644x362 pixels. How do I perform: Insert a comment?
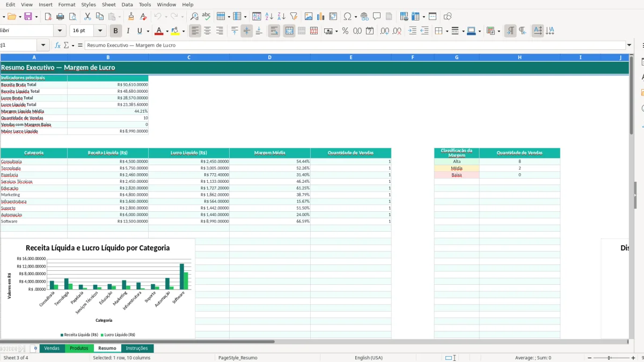tap(377, 17)
